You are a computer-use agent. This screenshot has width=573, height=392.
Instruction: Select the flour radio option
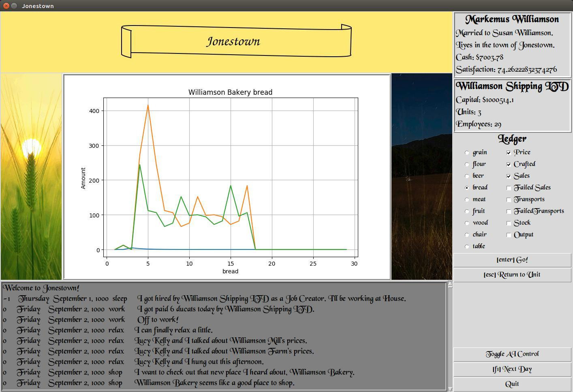pyautogui.click(x=467, y=164)
